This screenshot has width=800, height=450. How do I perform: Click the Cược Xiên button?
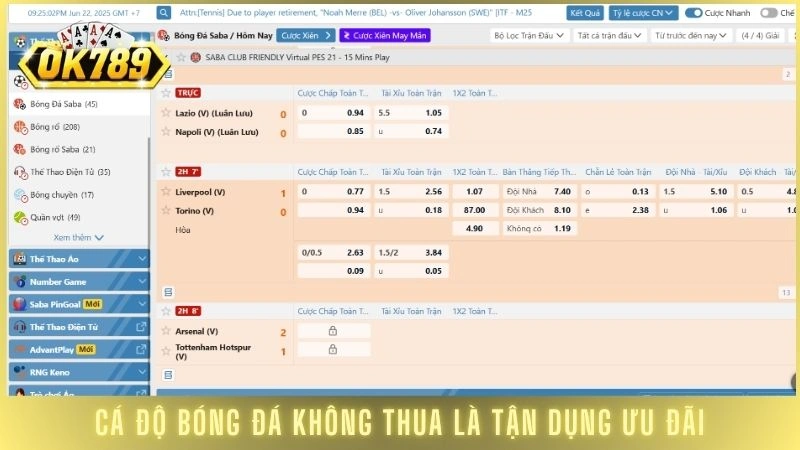[x=306, y=35]
